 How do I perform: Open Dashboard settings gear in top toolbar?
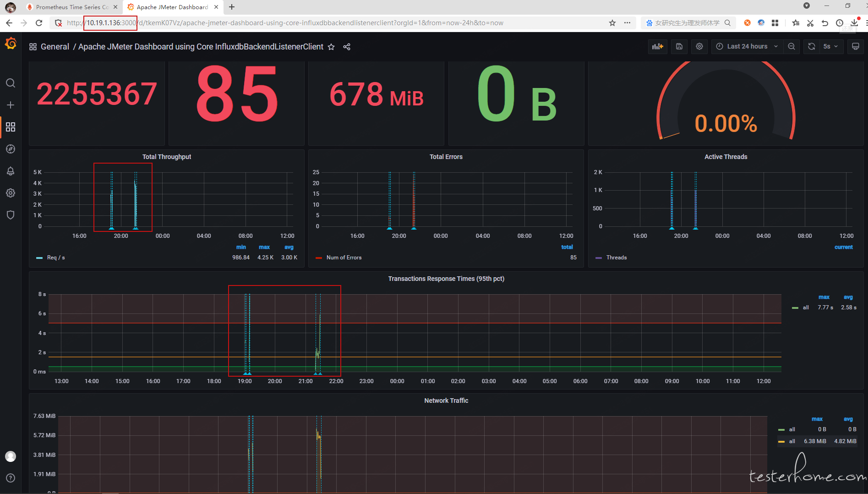pos(699,46)
